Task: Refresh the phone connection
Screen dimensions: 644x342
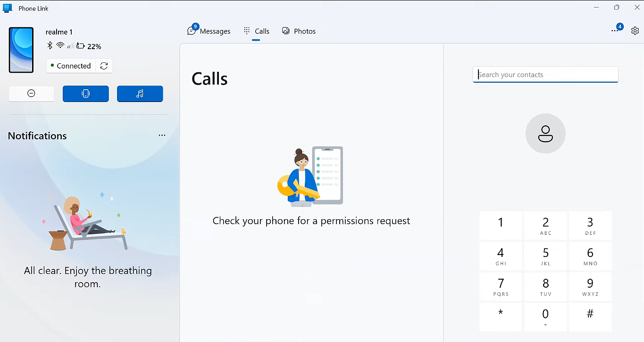Action: pyautogui.click(x=104, y=66)
